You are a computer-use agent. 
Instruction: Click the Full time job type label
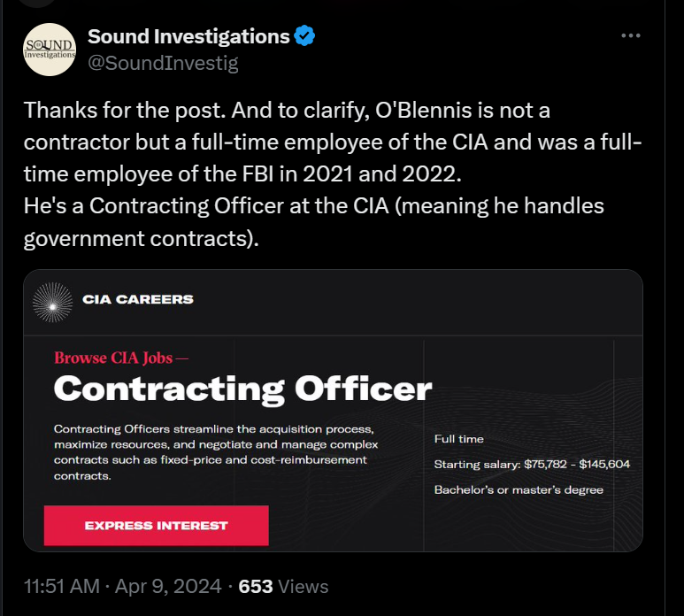pyautogui.click(x=459, y=439)
